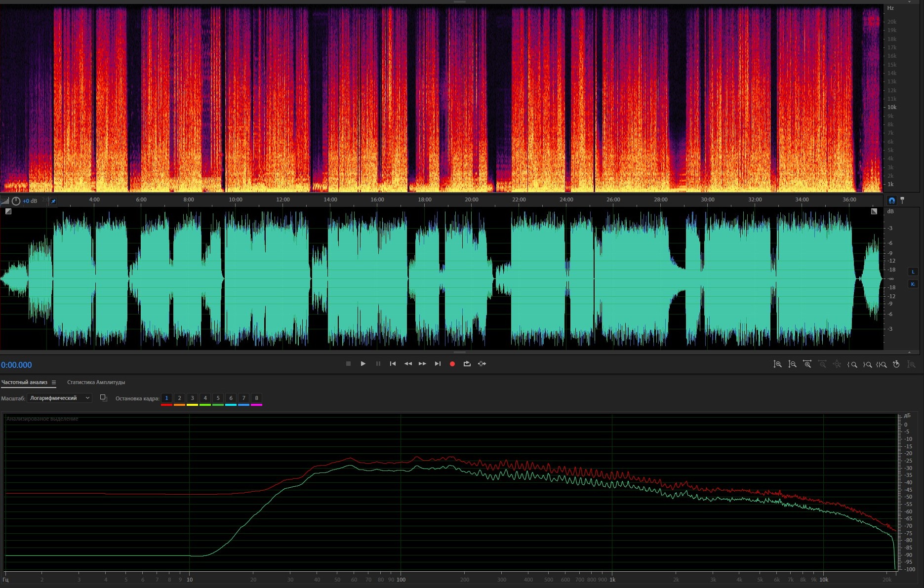Click the HUD volume gain knob

[x=16, y=201]
